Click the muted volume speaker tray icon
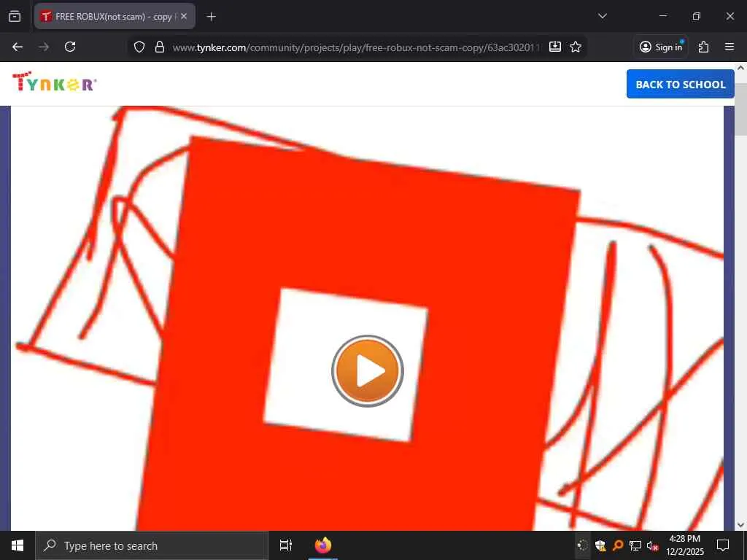Image resolution: width=747 pixels, height=560 pixels. pyautogui.click(x=653, y=545)
